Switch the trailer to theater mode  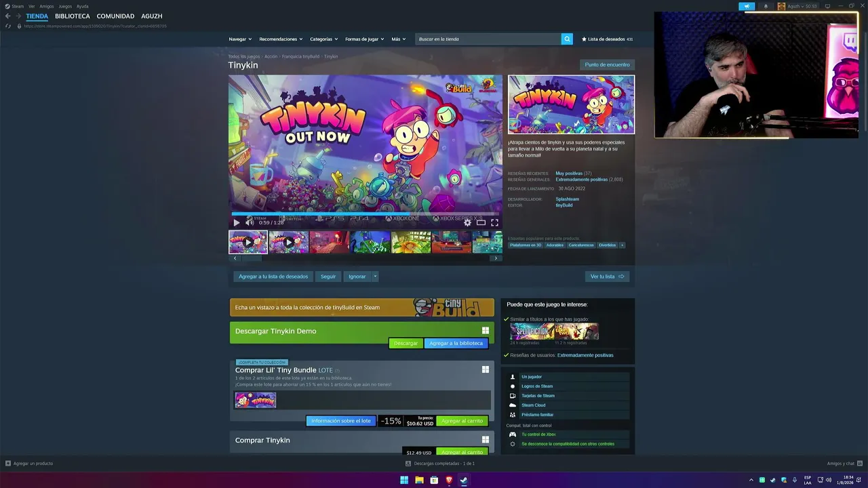pos(481,222)
